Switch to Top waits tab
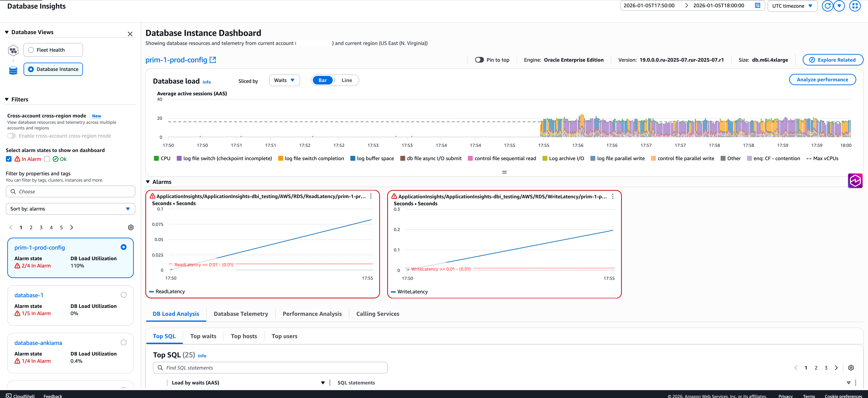The image size is (868, 398). (203, 336)
